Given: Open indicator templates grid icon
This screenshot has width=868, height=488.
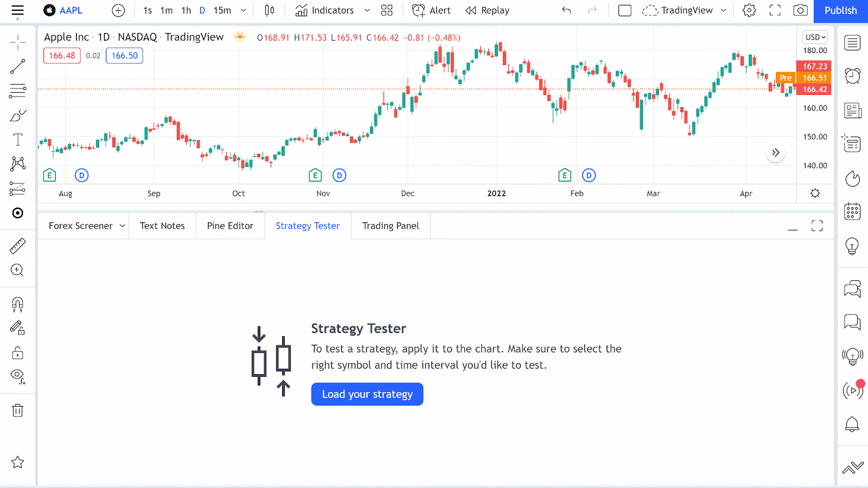Looking at the screenshot, I should click(387, 10).
